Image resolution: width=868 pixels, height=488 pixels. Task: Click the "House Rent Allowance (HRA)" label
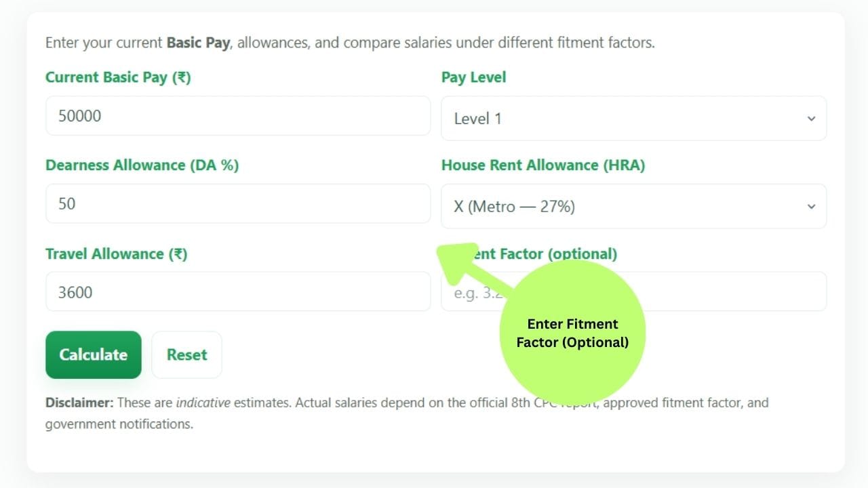click(542, 165)
